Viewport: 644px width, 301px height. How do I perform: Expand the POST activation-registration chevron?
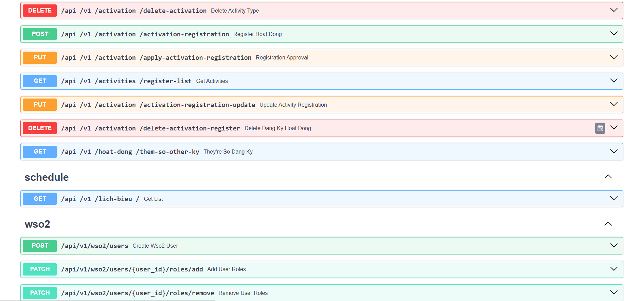point(614,34)
